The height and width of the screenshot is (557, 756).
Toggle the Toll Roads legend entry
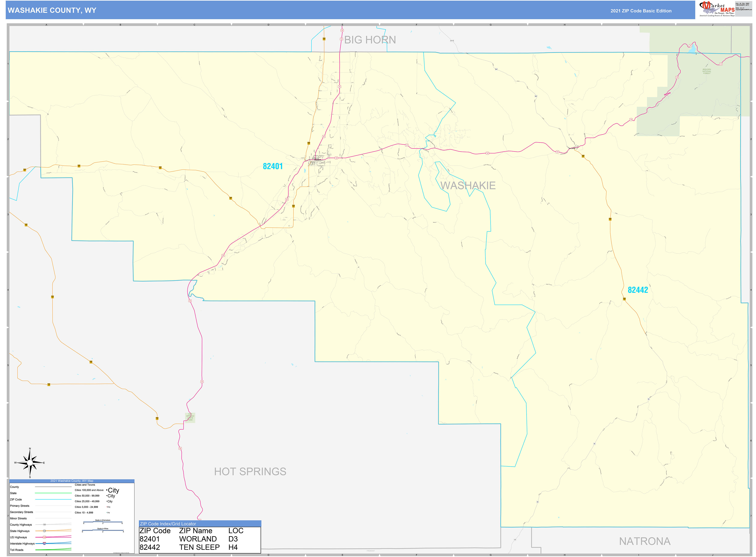[16, 550]
